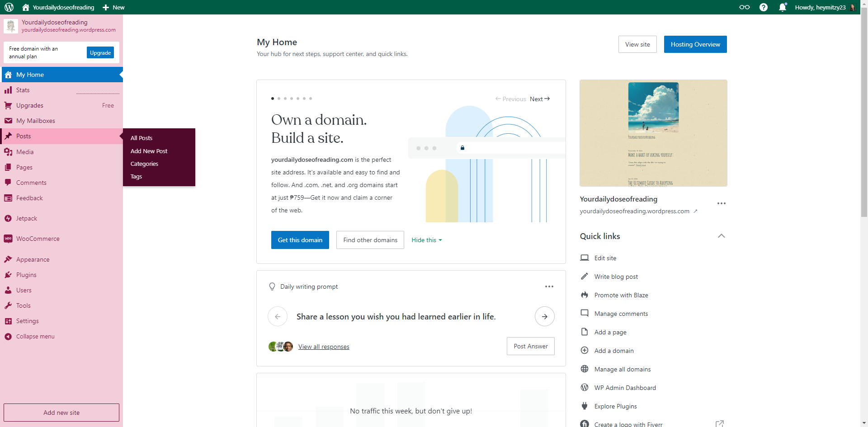
Task: Click the WordPress logo in admin bar
Action: (x=9, y=7)
